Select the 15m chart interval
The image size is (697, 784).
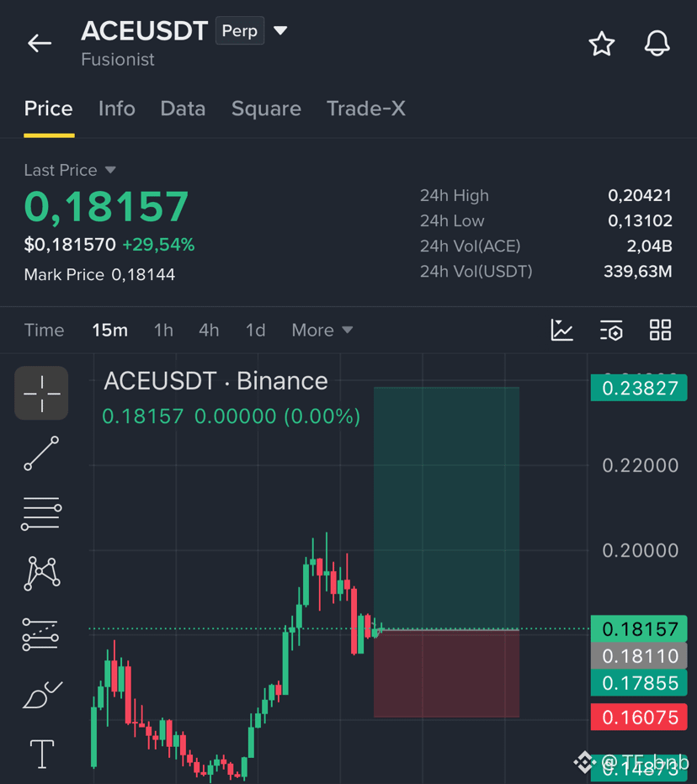pos(109,330)
